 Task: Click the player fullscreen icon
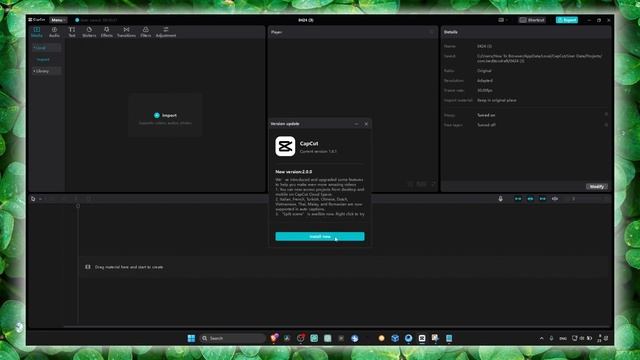[x=433, y=184]
